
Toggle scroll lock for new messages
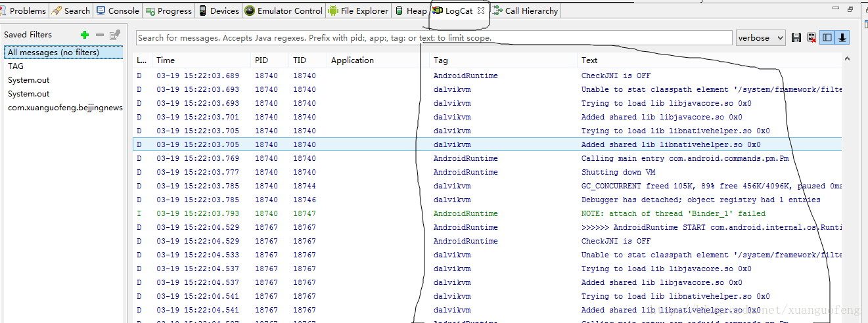(842, 38)
